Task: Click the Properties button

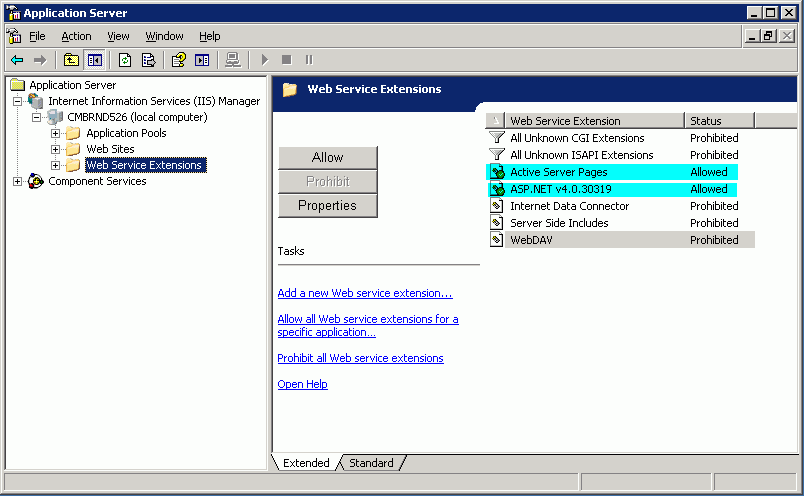Action: pyautogui.click(x=328, y=205)
